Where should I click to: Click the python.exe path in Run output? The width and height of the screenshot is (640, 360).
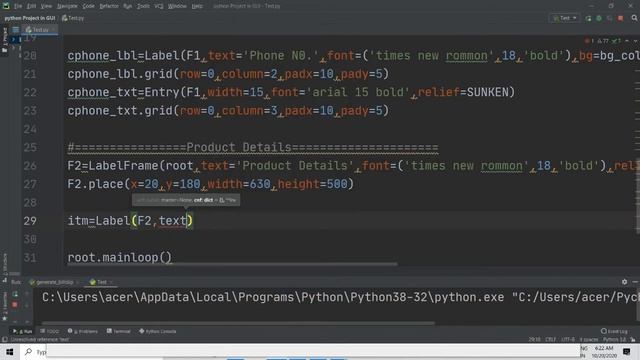point(273,297)
